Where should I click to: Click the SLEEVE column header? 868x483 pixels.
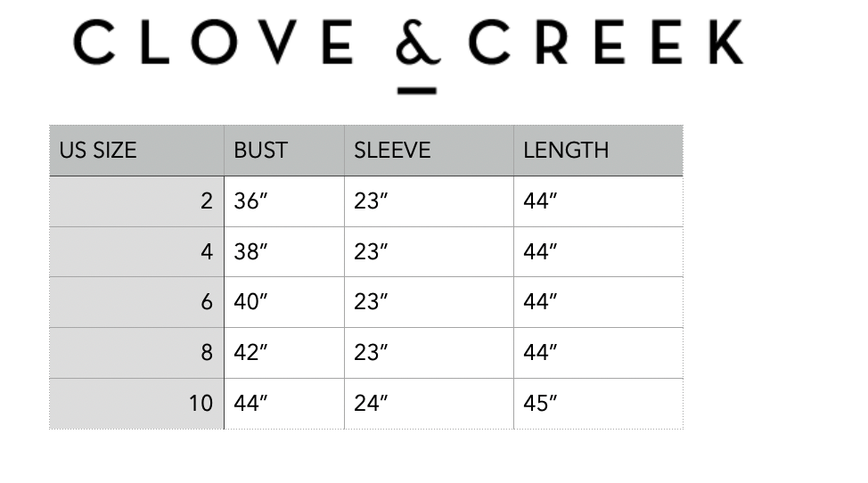coord(392,150)
